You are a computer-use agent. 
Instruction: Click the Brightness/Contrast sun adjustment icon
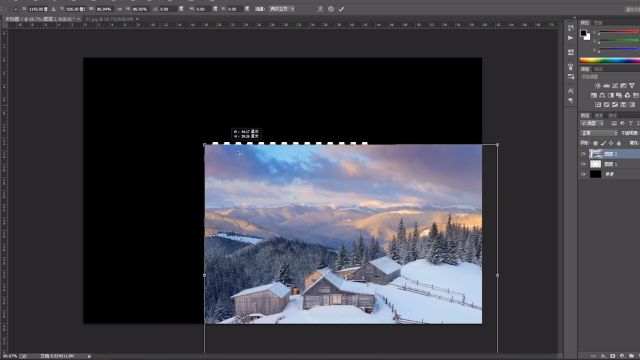(598, 85)
